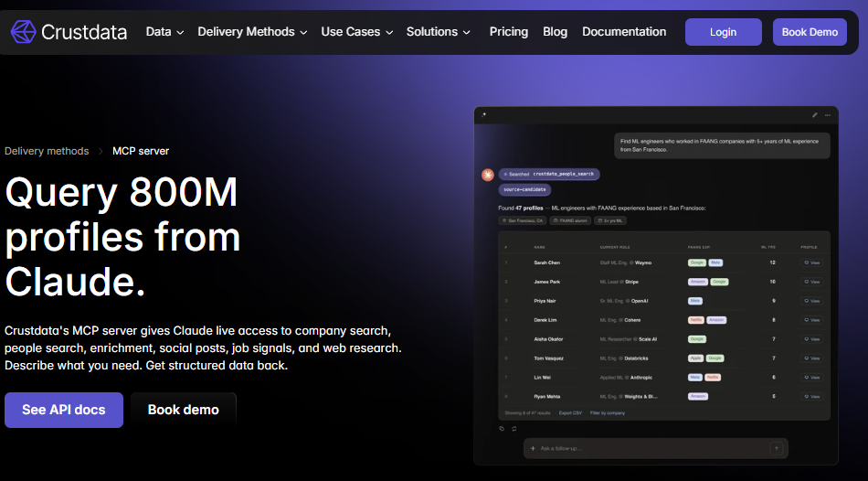Click the Login button
Screen dimensions: 868x481
723,32
